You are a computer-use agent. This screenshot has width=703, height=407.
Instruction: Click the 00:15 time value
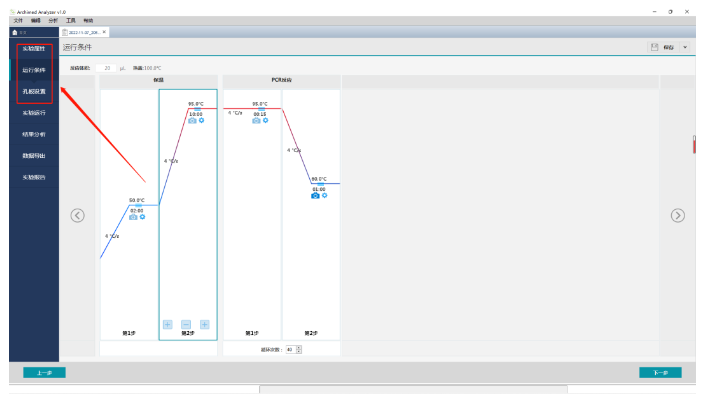(x=260, y=114)
